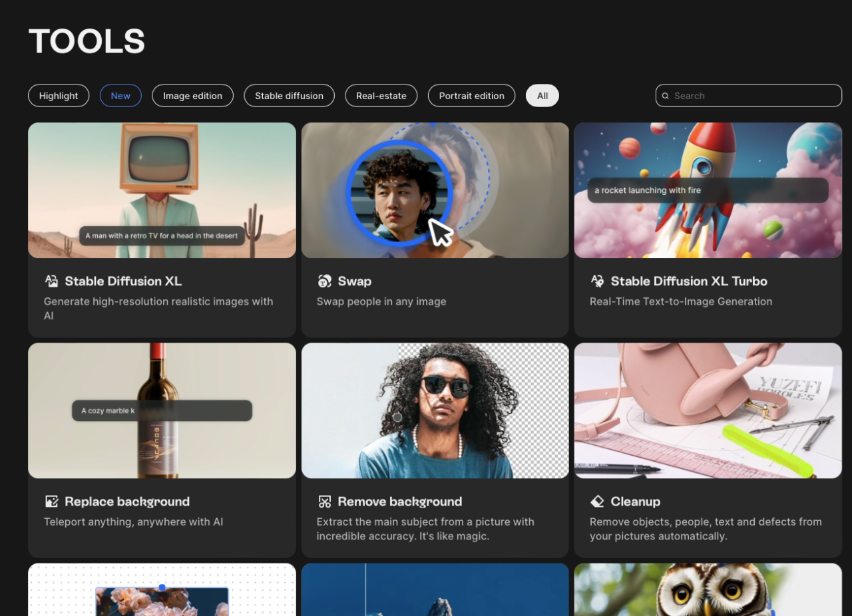
Task: Select the All tools filter
Action: tap(542, 96)
